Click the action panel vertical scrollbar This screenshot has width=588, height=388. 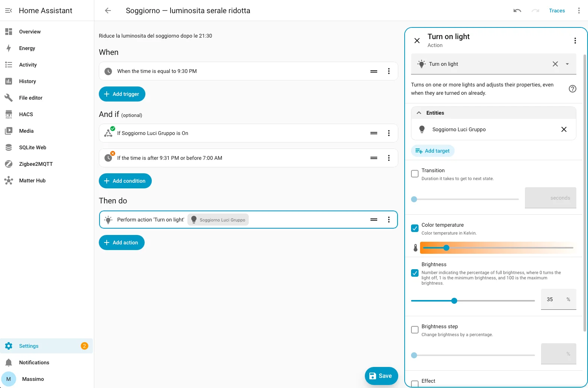tap(585, 193)
